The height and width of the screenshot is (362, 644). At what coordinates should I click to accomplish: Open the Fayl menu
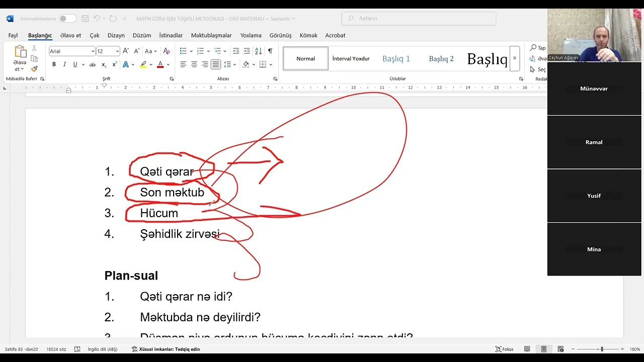[x=13, y=35]
